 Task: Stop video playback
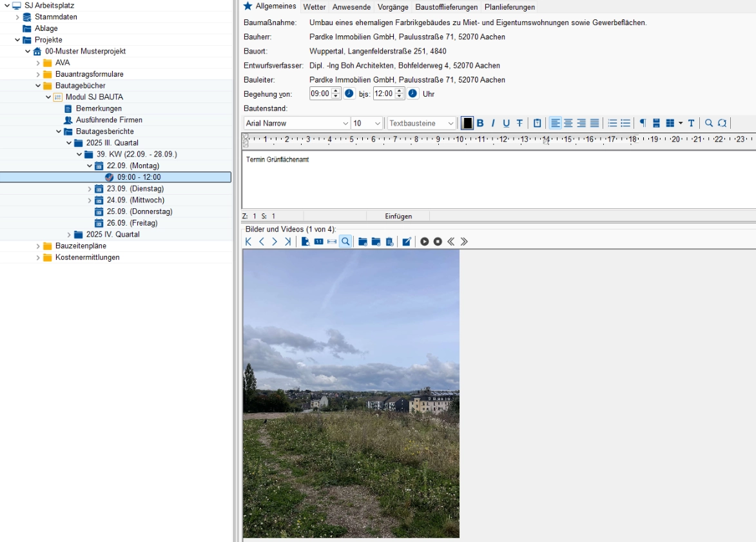click(x=438, y=242)
